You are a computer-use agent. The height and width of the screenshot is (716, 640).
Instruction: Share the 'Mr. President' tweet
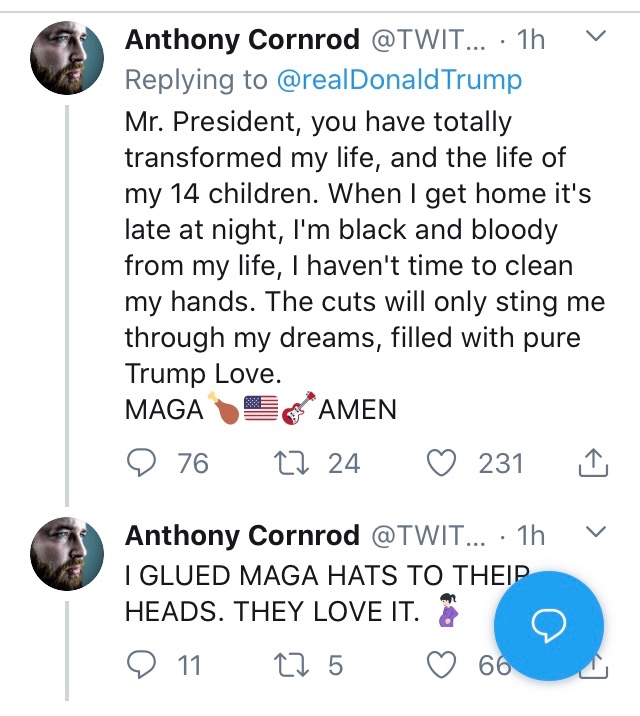pyautogui.click(x=593, y=463)
